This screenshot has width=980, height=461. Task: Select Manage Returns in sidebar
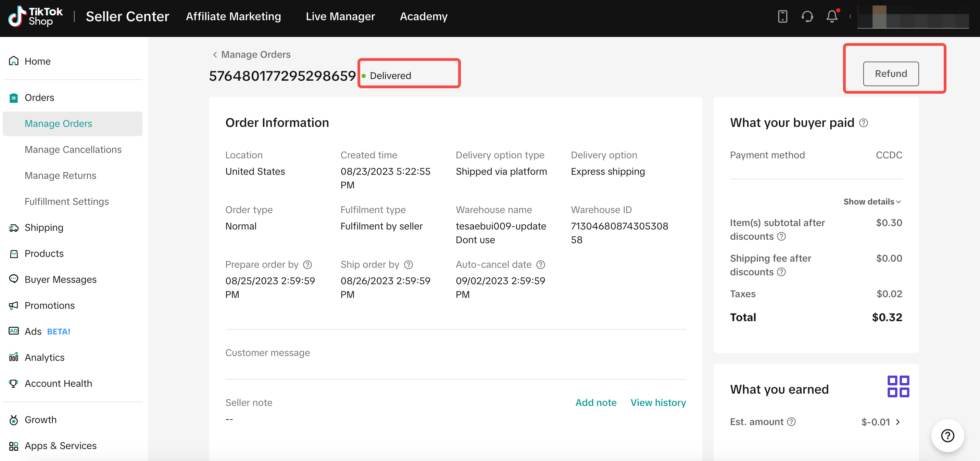pos(61,175)
